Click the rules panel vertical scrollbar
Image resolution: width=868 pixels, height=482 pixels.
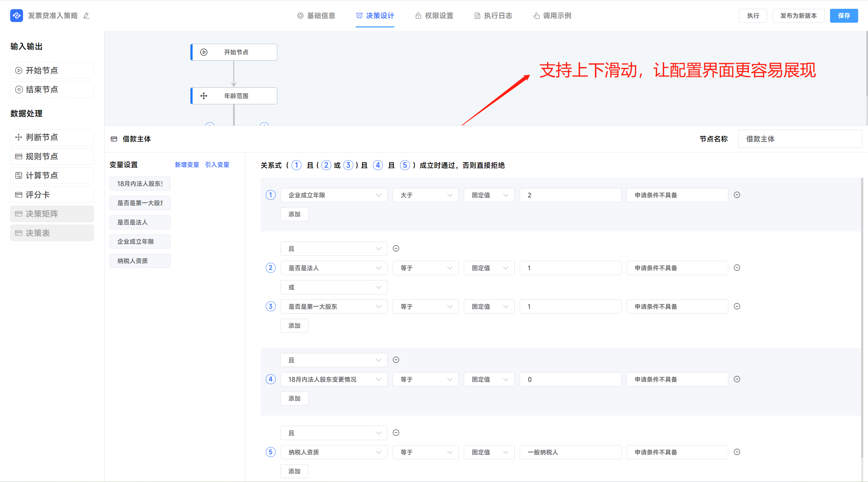[862, 318]
